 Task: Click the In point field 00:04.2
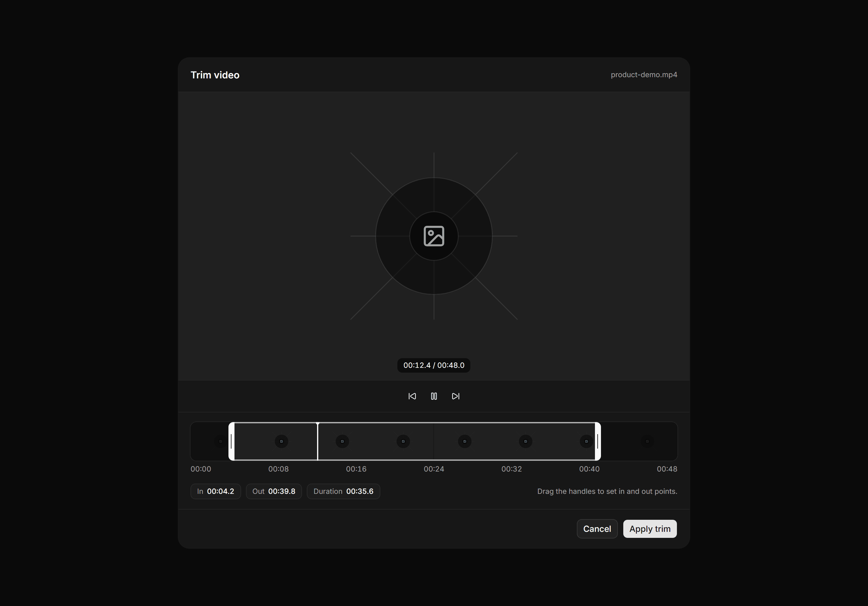point(215,491)
